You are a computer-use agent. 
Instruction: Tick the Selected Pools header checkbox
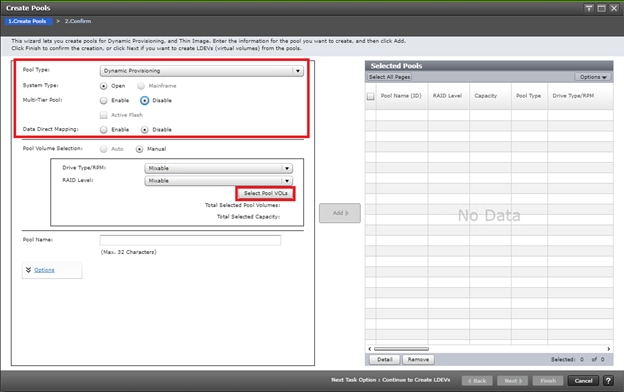point(370,96)
